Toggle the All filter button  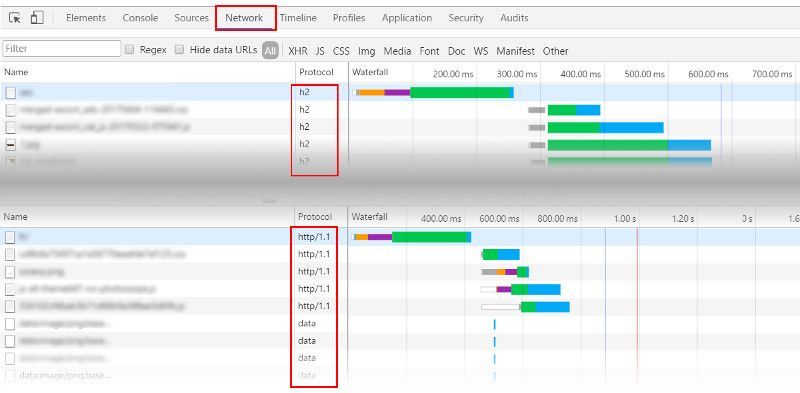pyautogui.click(x=270, y=51)
